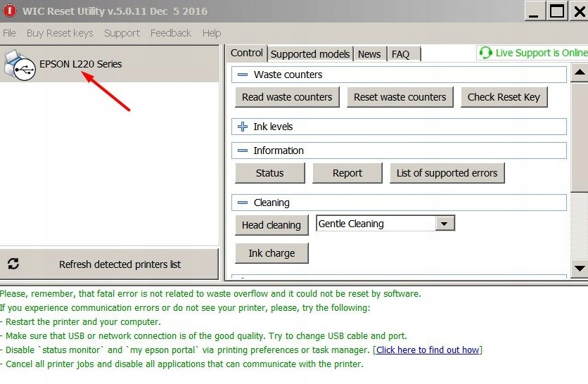Click the Status button
The height and width of the screenshot is (384, 588).
(270, 173)
